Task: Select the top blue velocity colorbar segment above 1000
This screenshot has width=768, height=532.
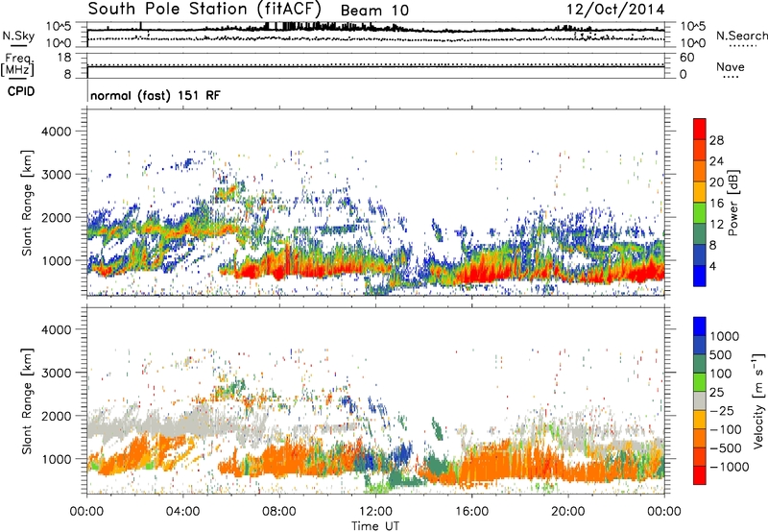Action: (700, 326)
